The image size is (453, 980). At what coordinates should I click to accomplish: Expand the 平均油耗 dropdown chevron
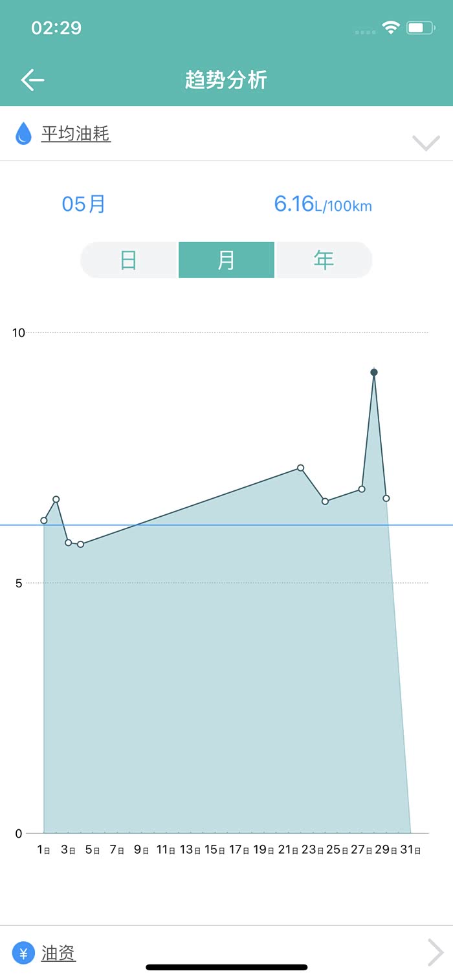click(x=426, y=142)
